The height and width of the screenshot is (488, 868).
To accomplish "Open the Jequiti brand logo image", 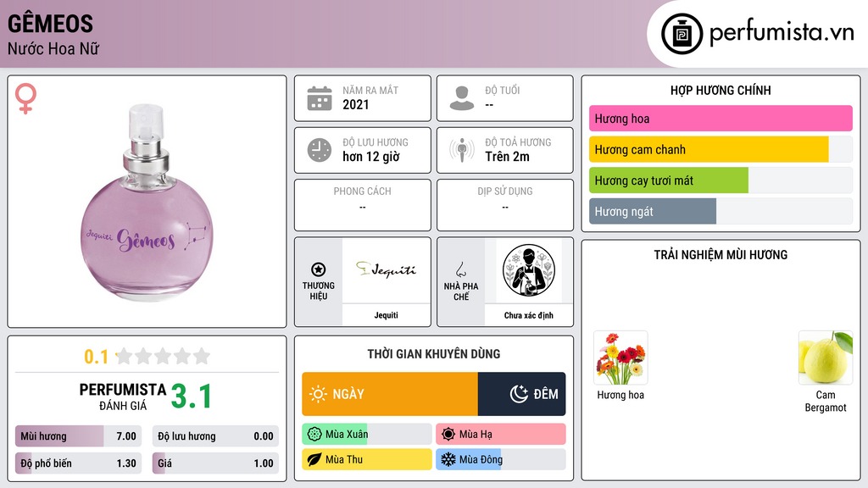I will pos(386,270).
